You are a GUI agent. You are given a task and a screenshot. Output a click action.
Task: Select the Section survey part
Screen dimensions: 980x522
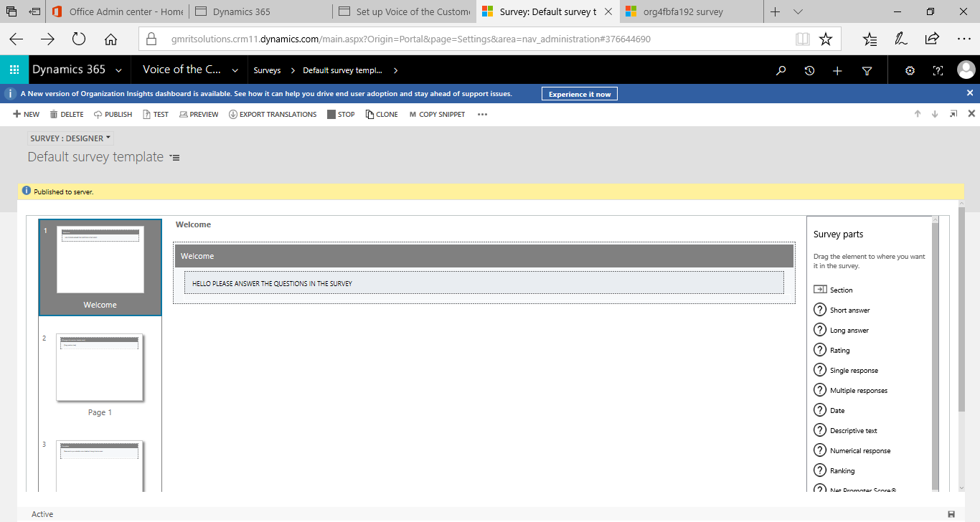833,290
